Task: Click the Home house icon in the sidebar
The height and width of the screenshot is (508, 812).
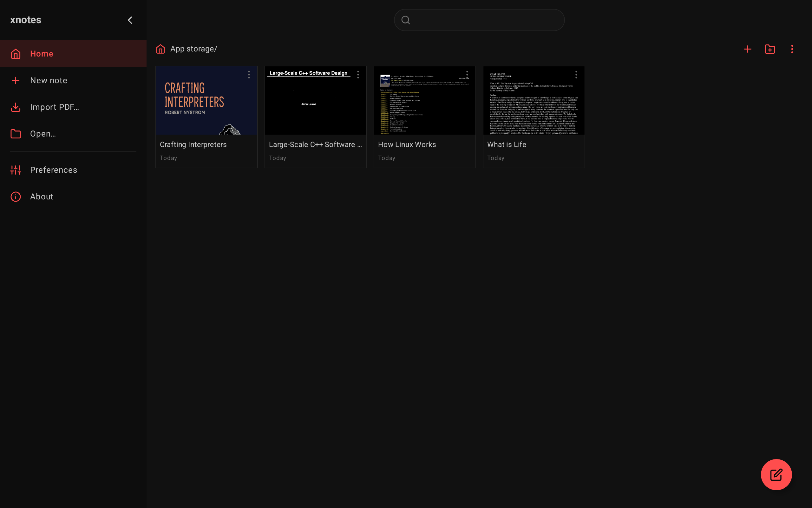Action: pyautogui.click(x=16, y=54)
